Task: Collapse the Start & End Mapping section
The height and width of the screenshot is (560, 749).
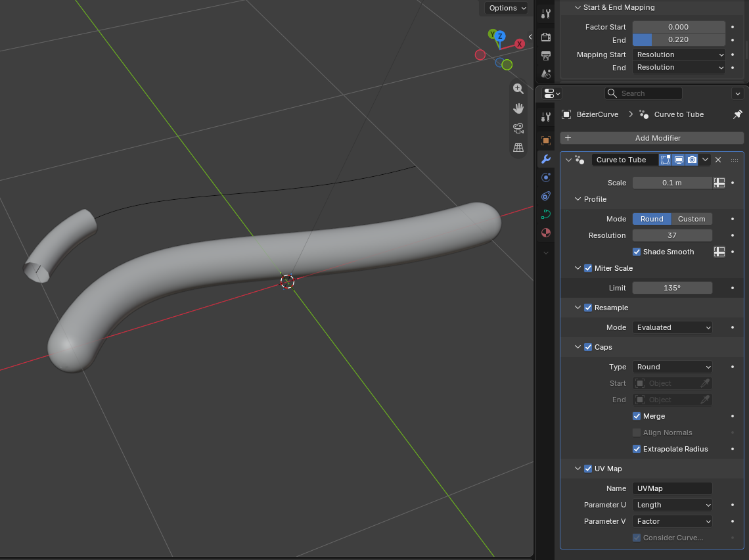Action: point(578,7)
